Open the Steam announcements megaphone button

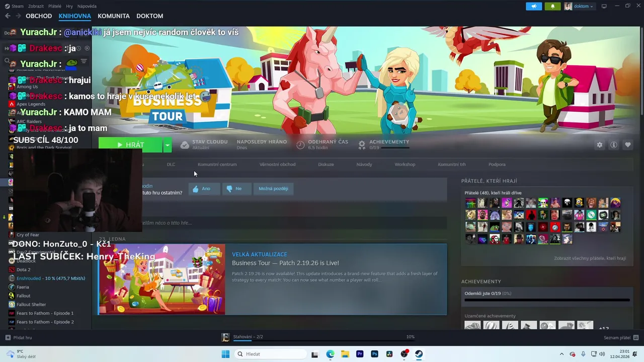coord(534,6)
